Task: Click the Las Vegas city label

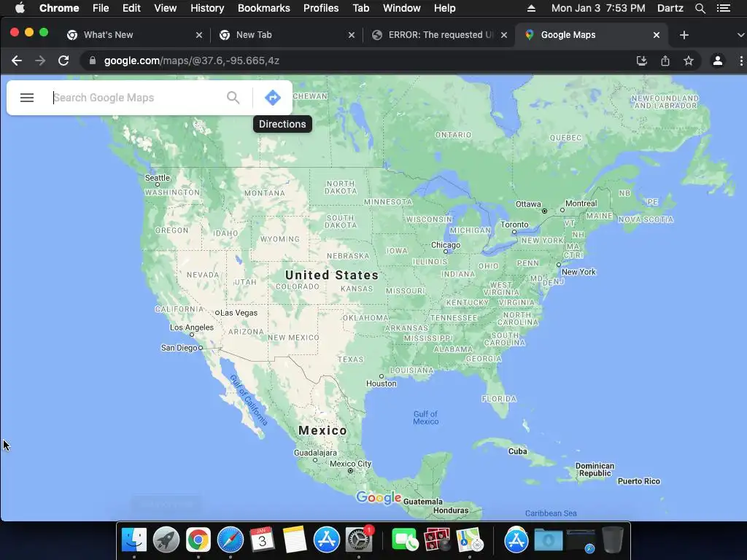Action: click(x=239, y=313)
